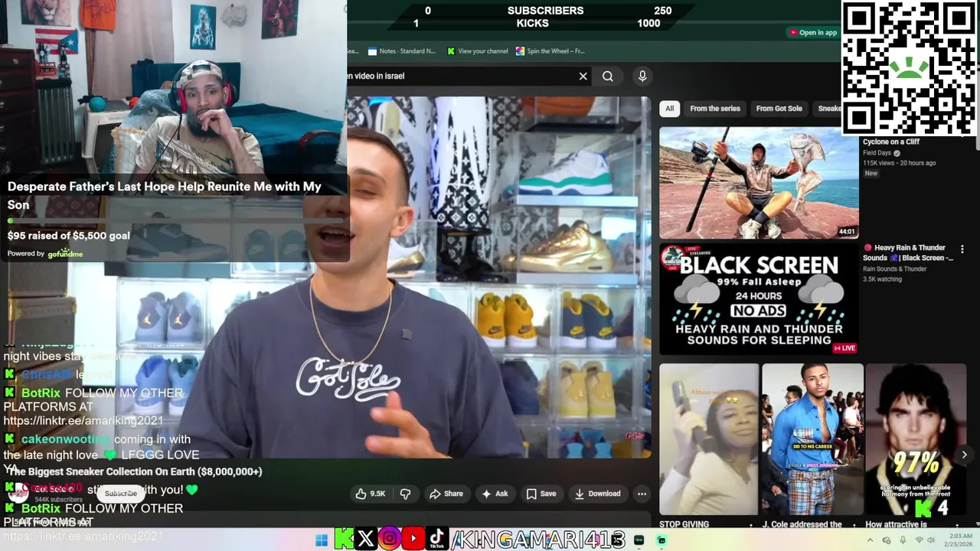Click the 3.5K watching text
The image size is (980, 551).
(x=882, y=279)
